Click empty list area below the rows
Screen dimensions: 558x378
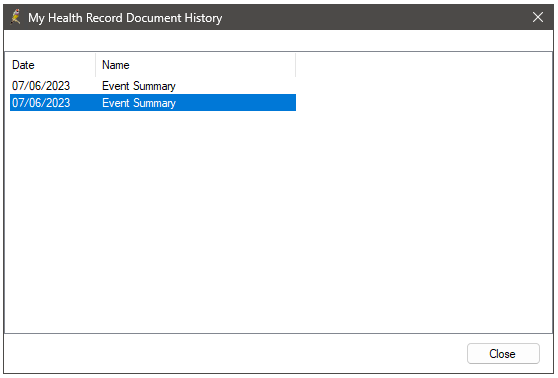pyautogui.click(x=278, y=221)
